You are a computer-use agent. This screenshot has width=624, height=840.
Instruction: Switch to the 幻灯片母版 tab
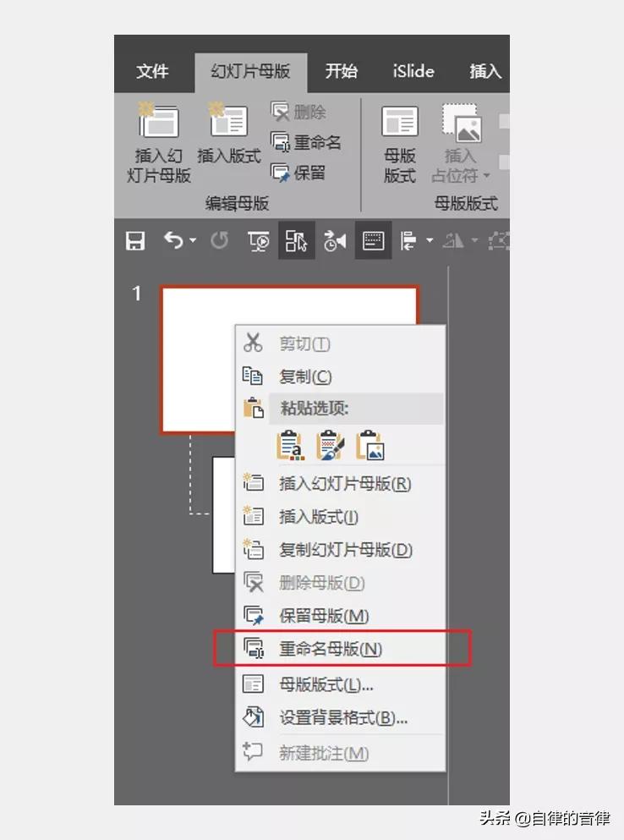(250, 71)
